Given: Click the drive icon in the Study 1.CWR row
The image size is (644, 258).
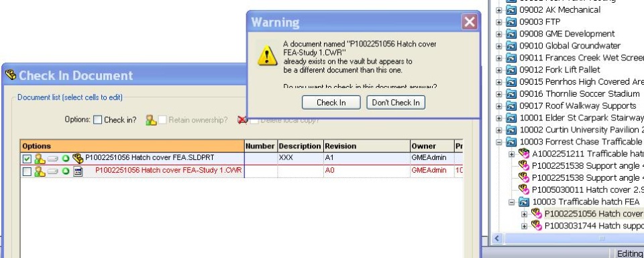Looking at the screenshot, I should coord(52,171).
